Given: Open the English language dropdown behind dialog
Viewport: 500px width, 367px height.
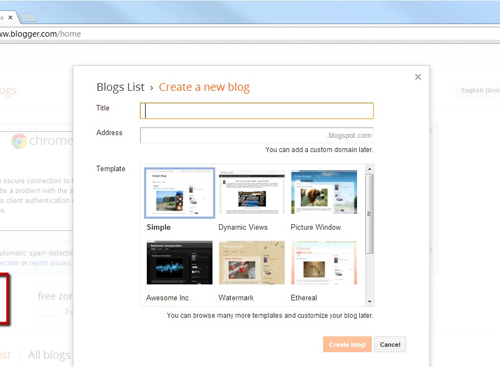Looking at the screenshot, I should (478, 90).
